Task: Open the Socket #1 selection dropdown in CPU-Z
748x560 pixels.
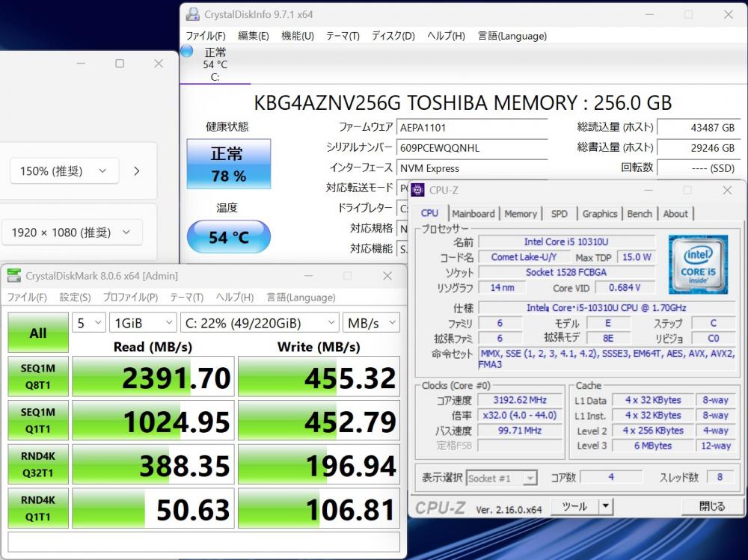Action: pos(502,478)
